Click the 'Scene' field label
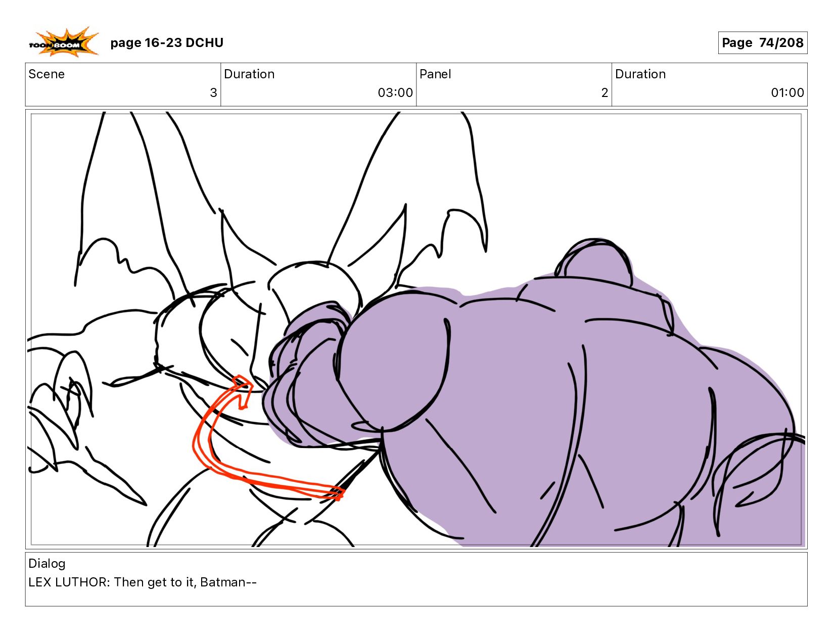Viewport: 834px width, 644px height. (x=47, y=74)
